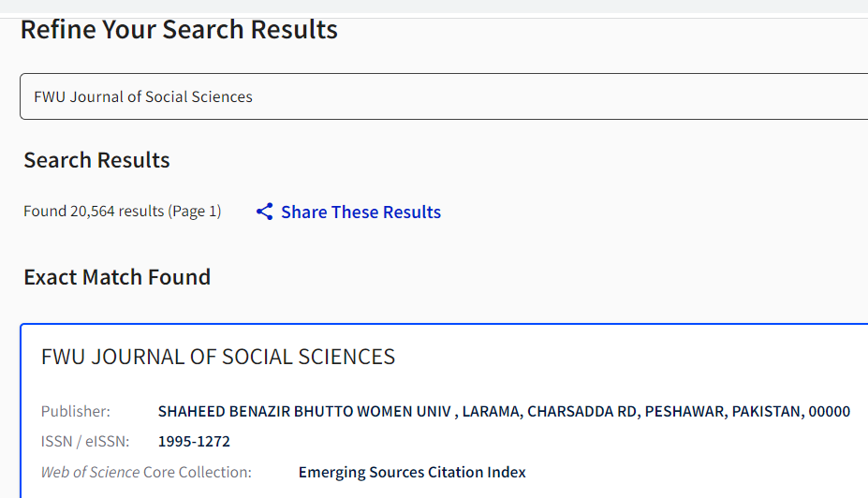Select the Shaheed Benazir Bhutto Women Univ publisher address
This screenshot has width=868, height=498.
tap(504, 411)
